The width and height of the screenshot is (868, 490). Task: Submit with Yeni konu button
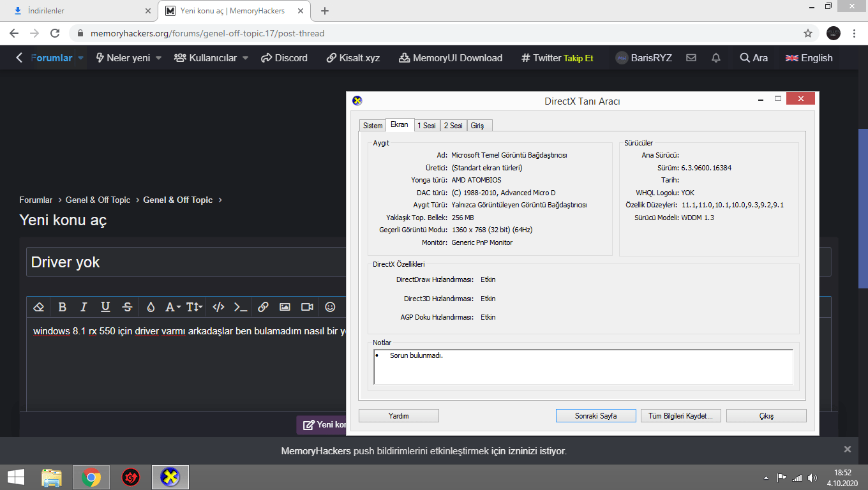pos(322,425)
